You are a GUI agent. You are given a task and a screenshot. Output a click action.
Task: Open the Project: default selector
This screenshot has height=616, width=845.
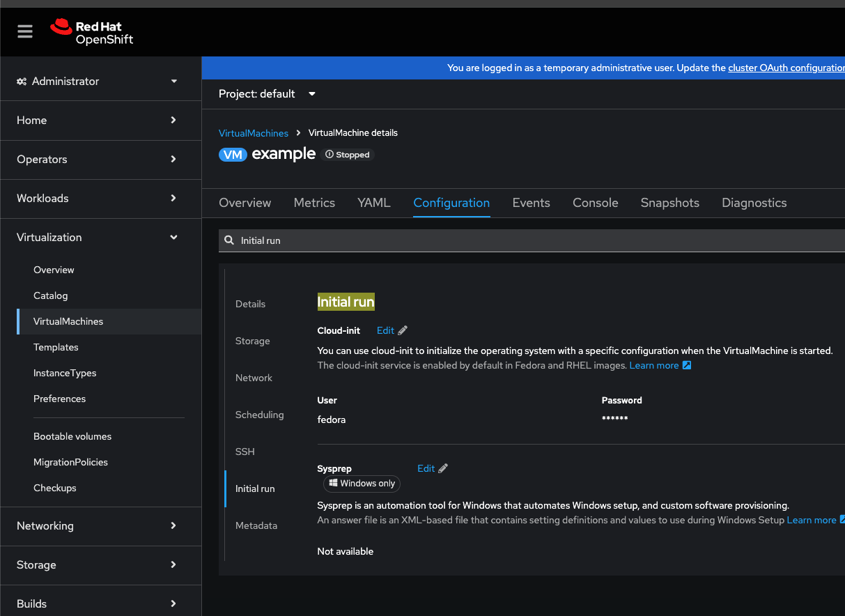click(267, 94)
